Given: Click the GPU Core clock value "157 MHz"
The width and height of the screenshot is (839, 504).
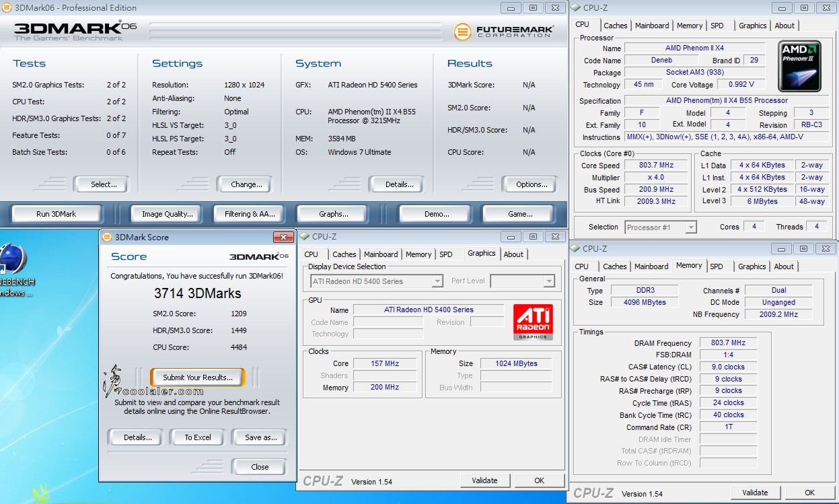Looking at the screenshot, I should point(385,364).
